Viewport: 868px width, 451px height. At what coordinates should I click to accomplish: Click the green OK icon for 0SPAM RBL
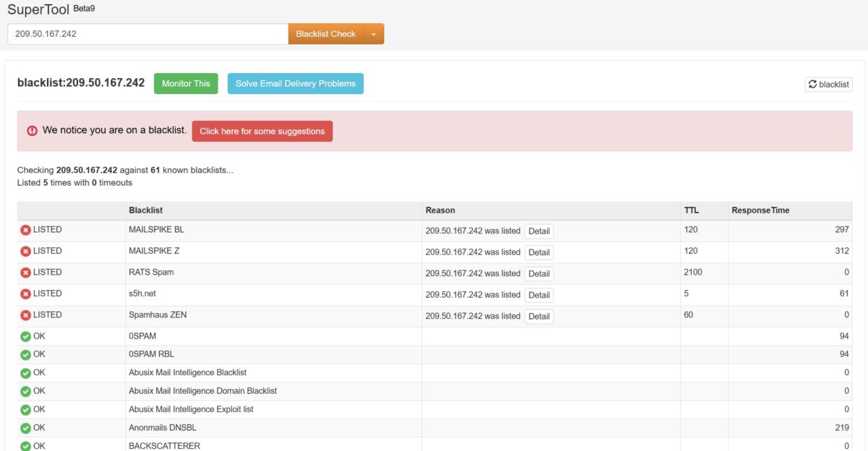tap(25, 355)
